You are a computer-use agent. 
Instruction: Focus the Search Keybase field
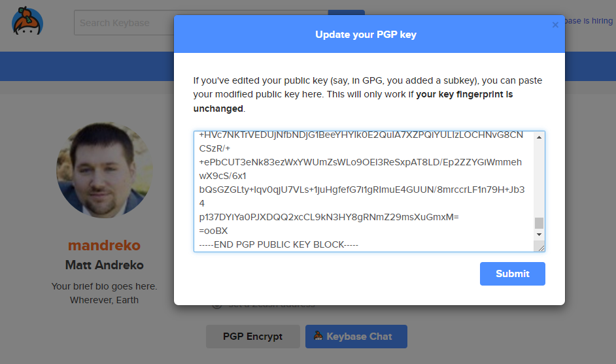(124, 23)
